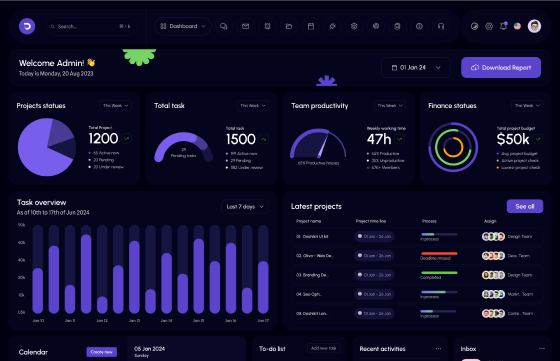Click Create new in Calendar
Viewport: 560px width, 361px height.
pos(101,352)
